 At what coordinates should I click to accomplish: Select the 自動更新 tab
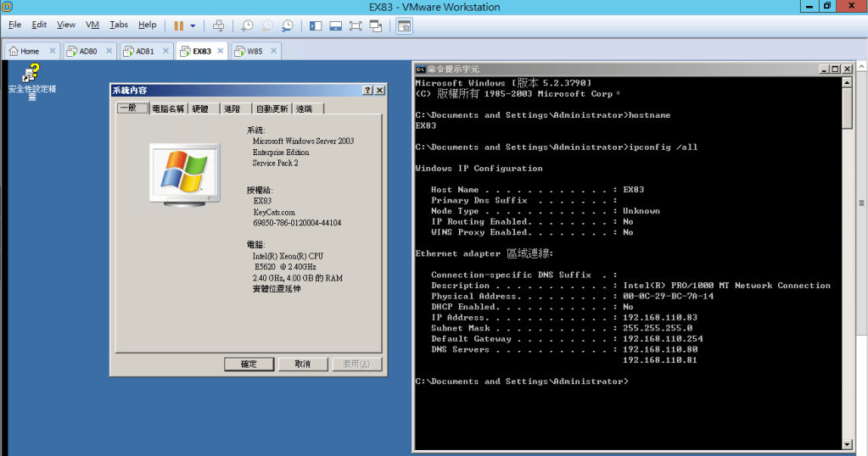click(272, 108)
